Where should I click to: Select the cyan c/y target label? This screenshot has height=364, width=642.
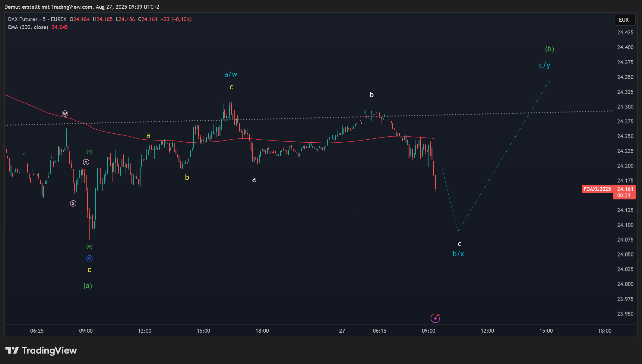pos(544,65)
